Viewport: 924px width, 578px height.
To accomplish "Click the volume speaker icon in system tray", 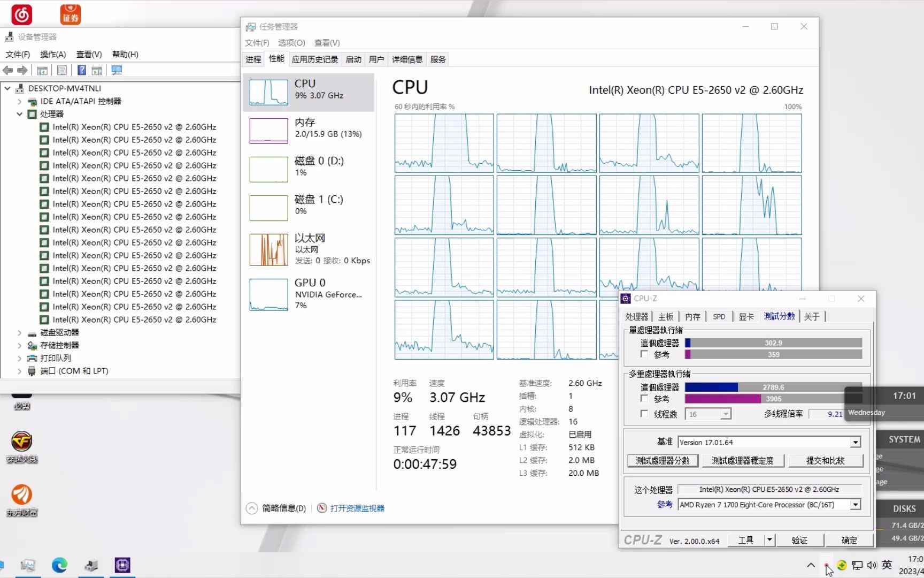I will [x=872, y=565].
